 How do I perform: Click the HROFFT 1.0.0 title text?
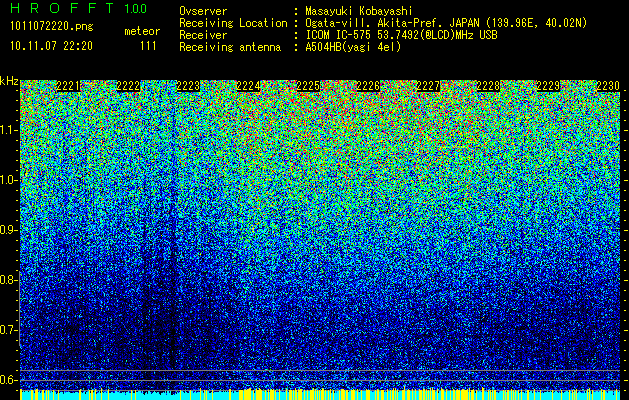click(79, 8)
